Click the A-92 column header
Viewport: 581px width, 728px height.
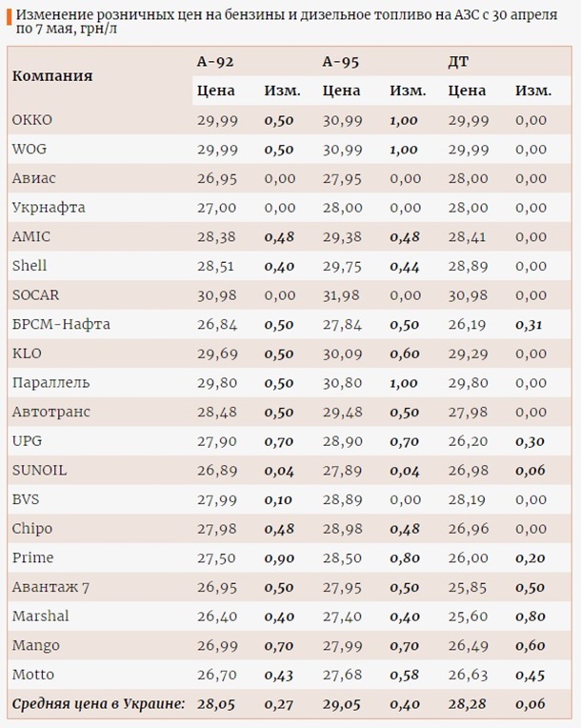(215, 62)
